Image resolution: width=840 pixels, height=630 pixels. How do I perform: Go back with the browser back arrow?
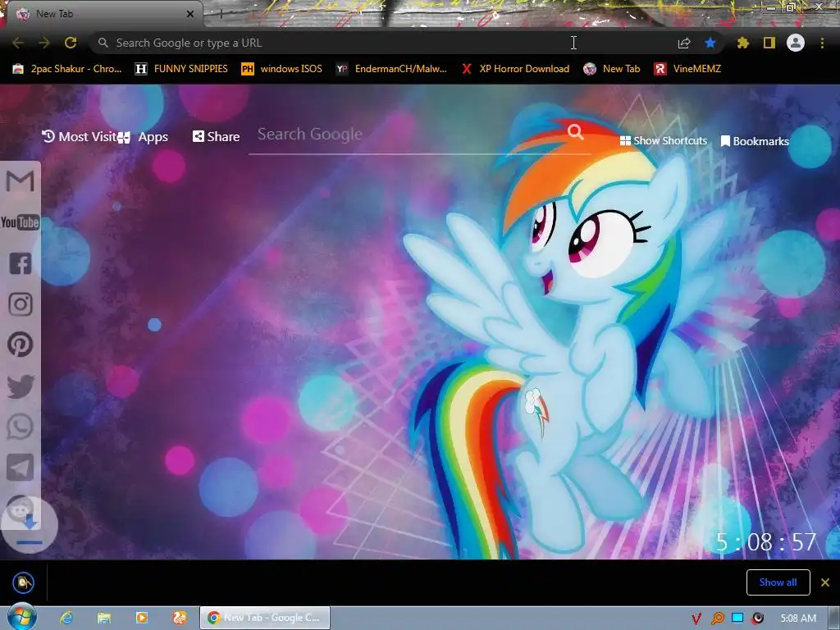(x=18, y=43)
